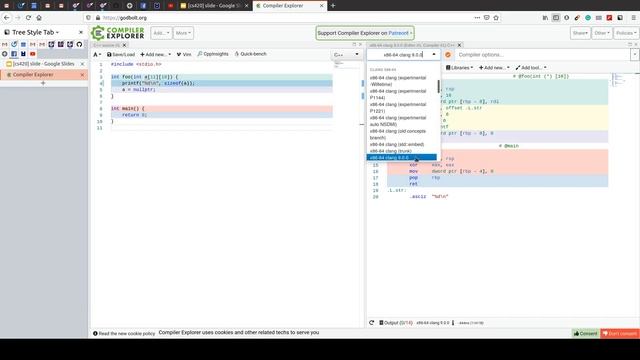Open the More dropdown in the header

[183, 33]
